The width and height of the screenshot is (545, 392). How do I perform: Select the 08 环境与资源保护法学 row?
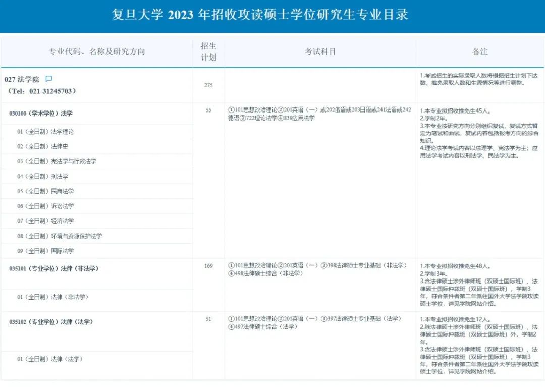60,236
